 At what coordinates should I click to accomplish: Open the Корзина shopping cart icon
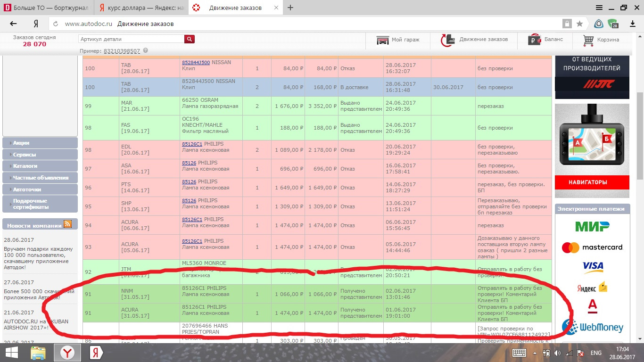pyautogui.click(x=588, y=40)
